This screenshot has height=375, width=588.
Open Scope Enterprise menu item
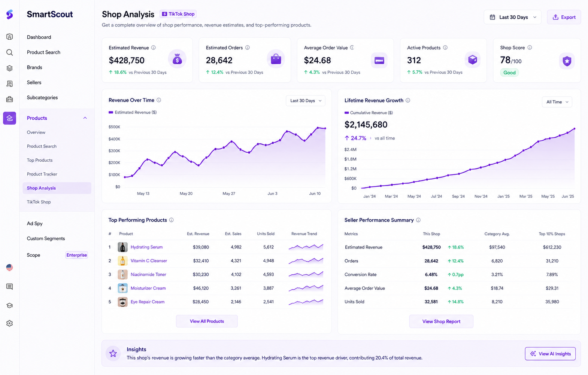point(57,255)
